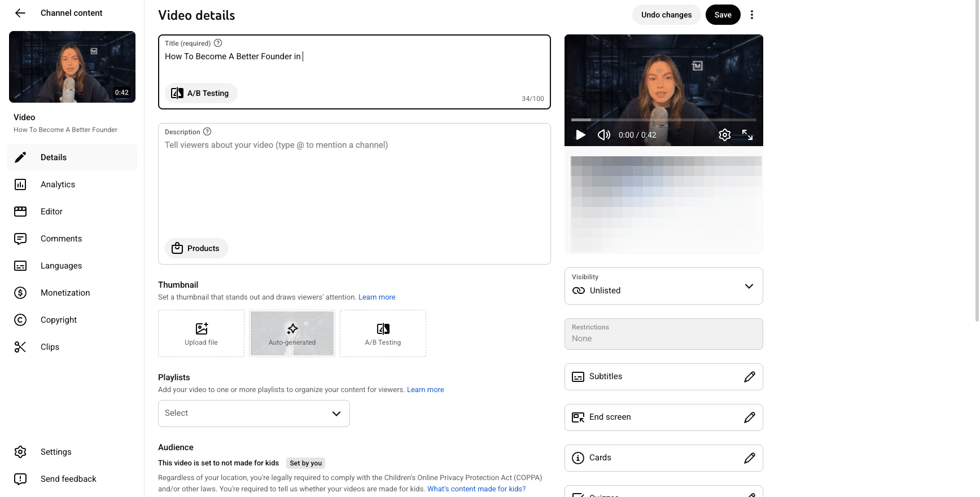Screen dimensions: 980x497
Task: Mute the video preview volume
Action: click(604, 135)
